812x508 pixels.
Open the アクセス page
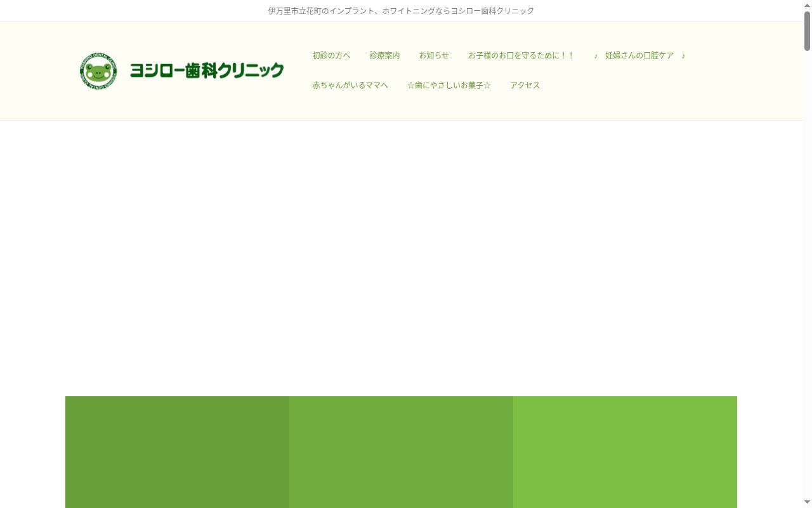[525, 86]
